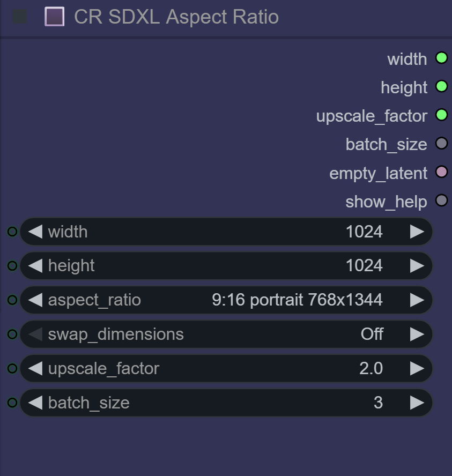452x476 pixels.
Task: Switch swap_dimensions with its right arrow
Action: point(417,334)
